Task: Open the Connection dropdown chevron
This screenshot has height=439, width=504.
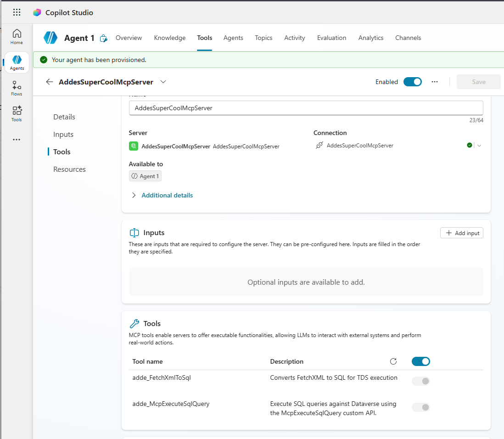Action: pos(479,146)
